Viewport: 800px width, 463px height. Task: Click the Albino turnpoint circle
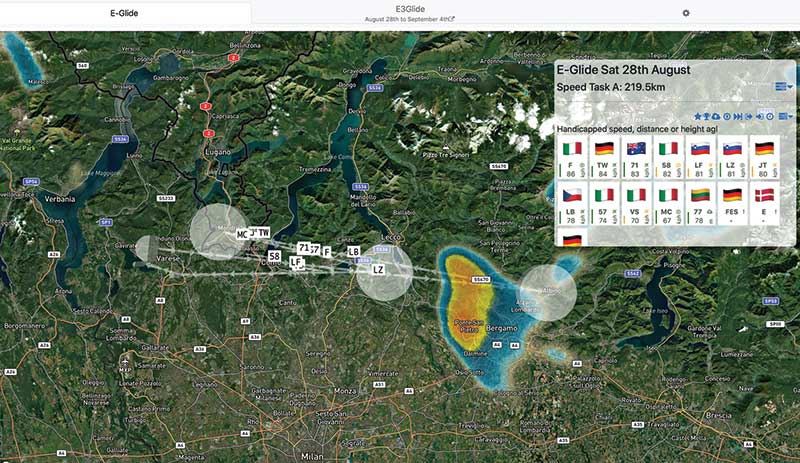548,293
